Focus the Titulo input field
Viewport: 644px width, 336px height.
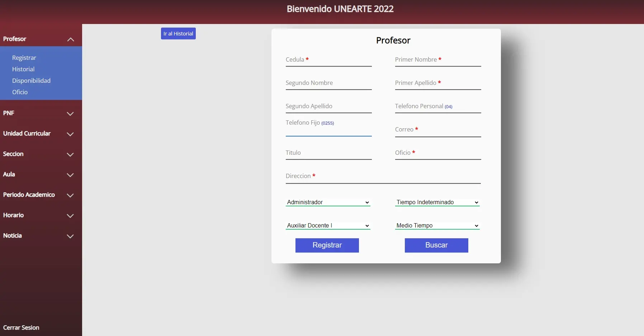click(x=329, y=153)
